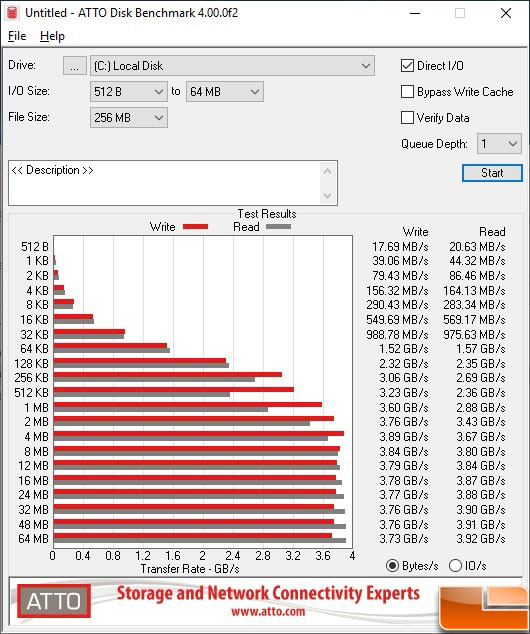This screenshot has width=530, height=634.
Task: Minimize the ATTO Disk Benchmark window
Action: pos(415,13)
